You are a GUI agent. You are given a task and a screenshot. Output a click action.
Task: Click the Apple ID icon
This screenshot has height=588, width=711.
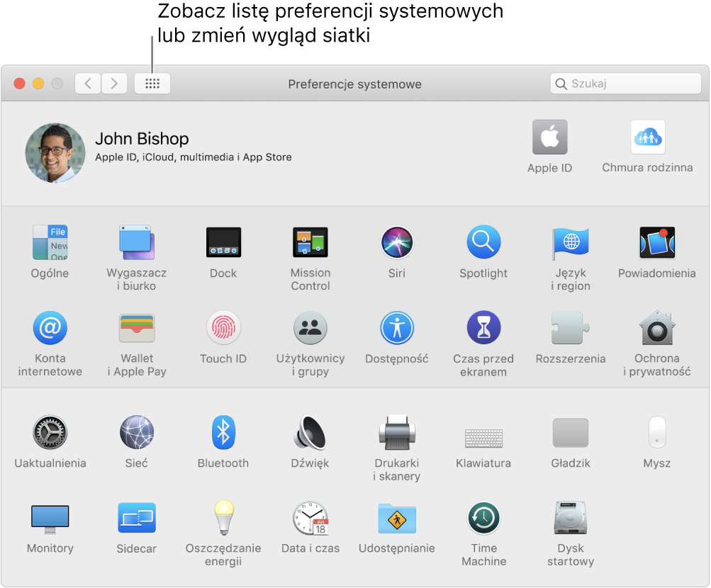(549, 137)
